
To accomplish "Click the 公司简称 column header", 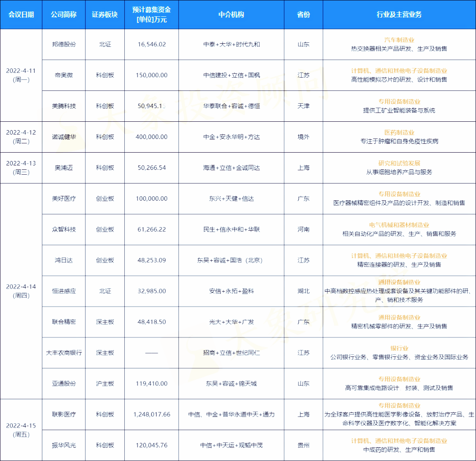I will pos(64,15).
